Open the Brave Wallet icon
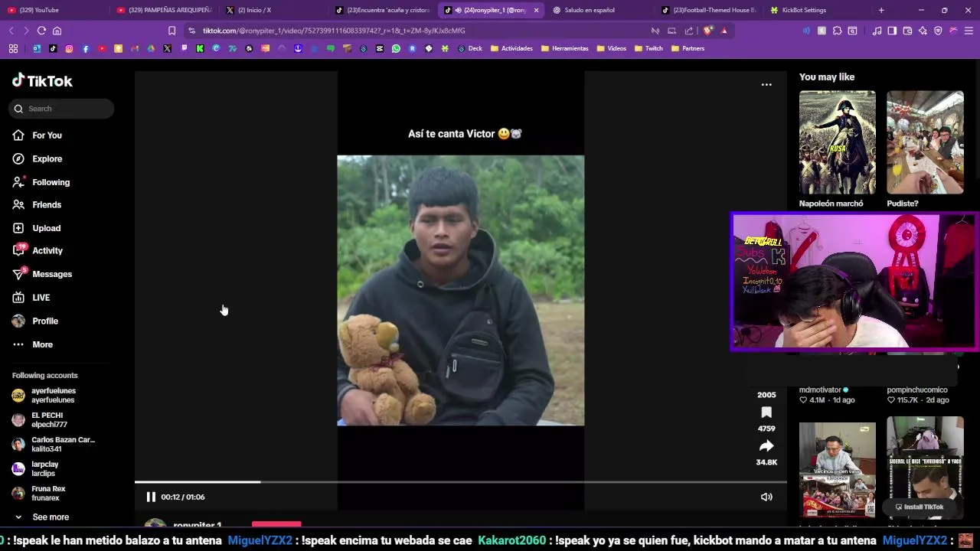This screenshot has width=980, height=551. (907, 31)
